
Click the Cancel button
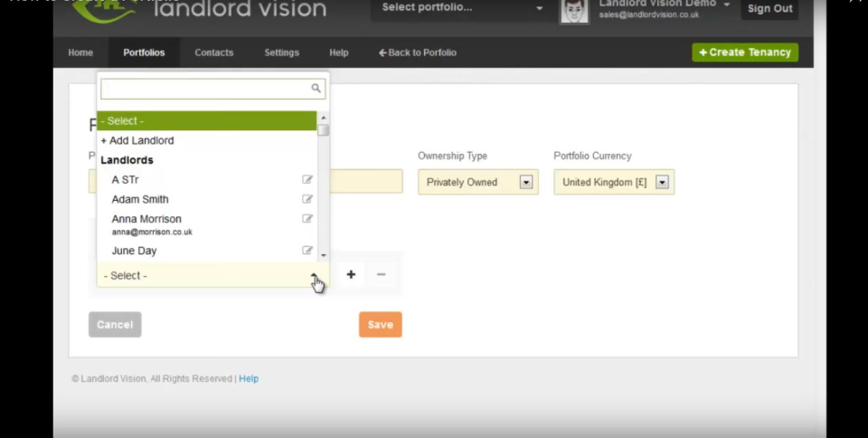tap(115, 325)
